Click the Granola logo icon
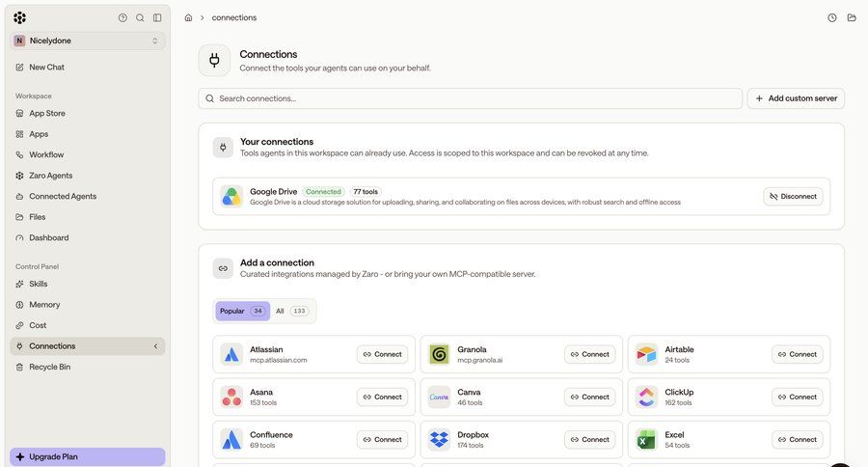 (439, 354)
